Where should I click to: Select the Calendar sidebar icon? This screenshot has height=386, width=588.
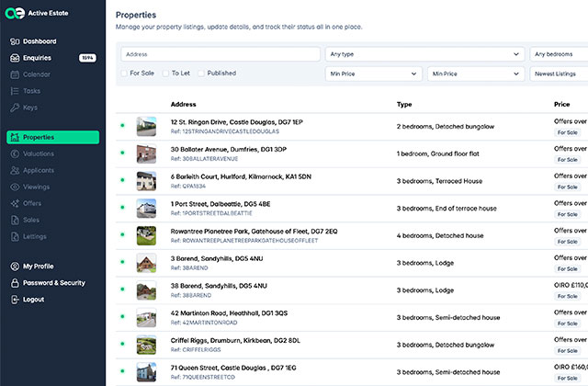click(15, 74)
